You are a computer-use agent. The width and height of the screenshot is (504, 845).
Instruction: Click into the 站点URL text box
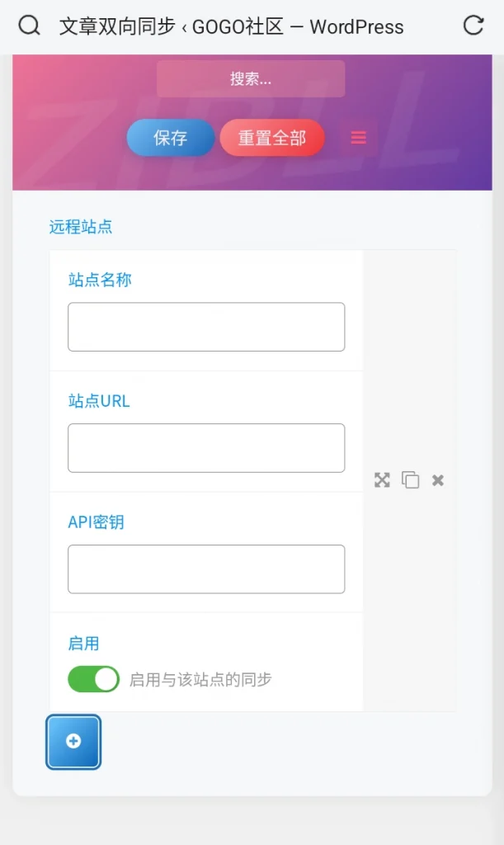pyautogui.click(x=206, y=448)
